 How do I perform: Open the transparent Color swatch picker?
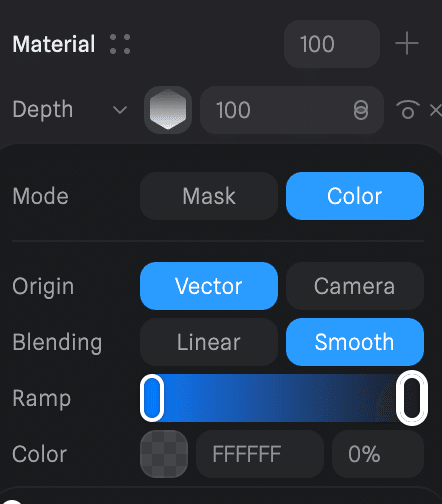[x=164, y=454]
